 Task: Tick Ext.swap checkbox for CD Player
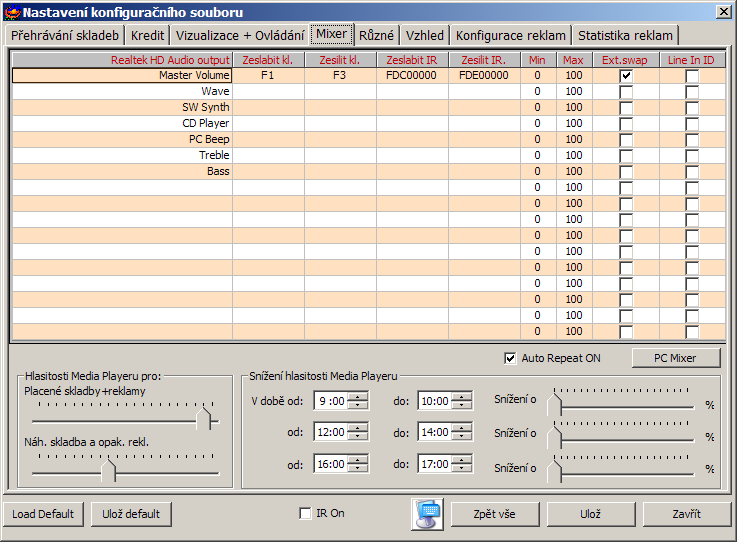(x=626, y=124)
